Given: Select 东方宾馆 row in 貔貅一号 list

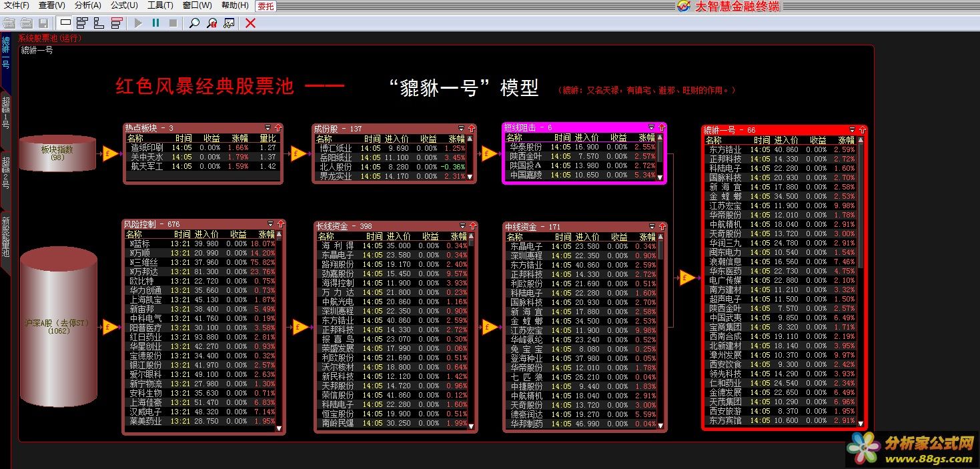Looking at the screenshot, I should click(x=781, y=420).
